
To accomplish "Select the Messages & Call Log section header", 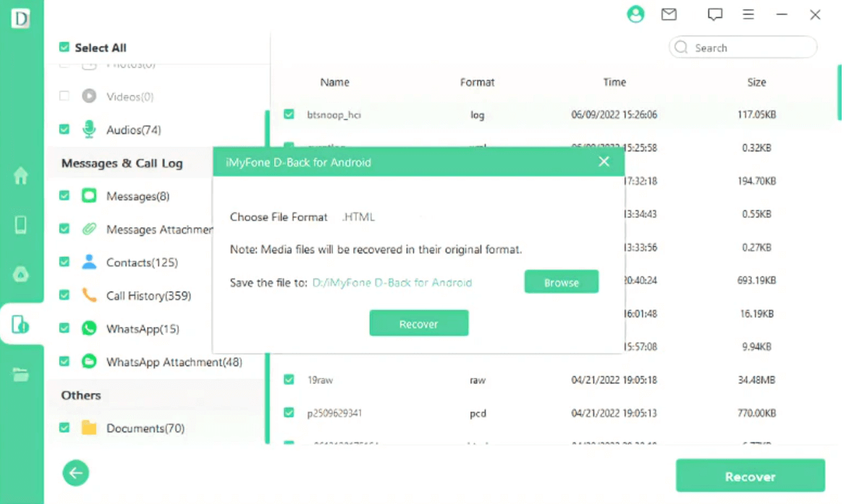I will 122,163.
